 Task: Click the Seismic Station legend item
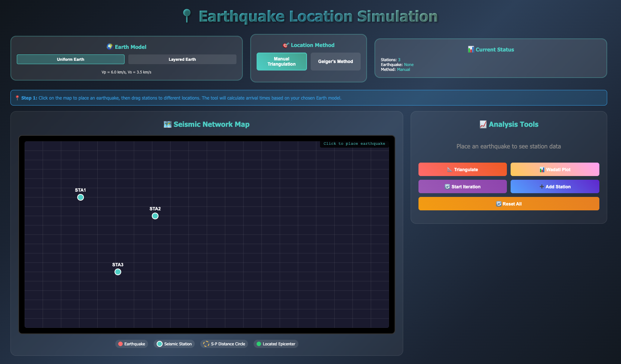pyautogui.click(x=174, y=343)
